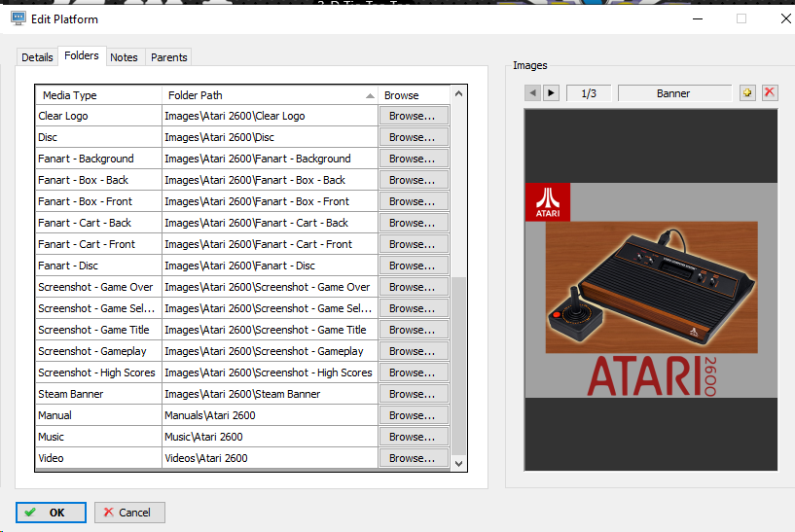The height and width of the screenshot is (532, 795).
Task: Select the 'Fanart - Disc' media type cell
Action: (98, 266)
